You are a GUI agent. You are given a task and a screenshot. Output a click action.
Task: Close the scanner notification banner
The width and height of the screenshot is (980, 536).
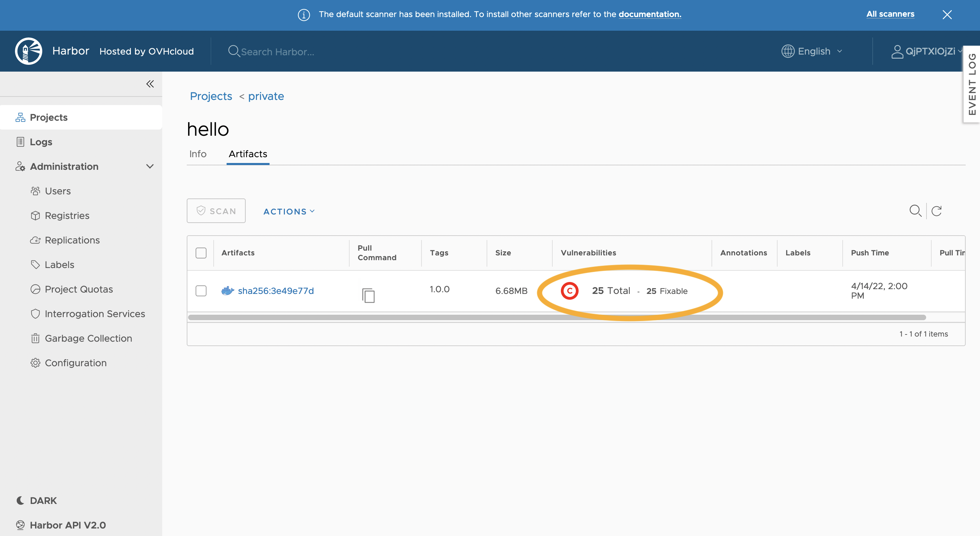coord(947,14)
